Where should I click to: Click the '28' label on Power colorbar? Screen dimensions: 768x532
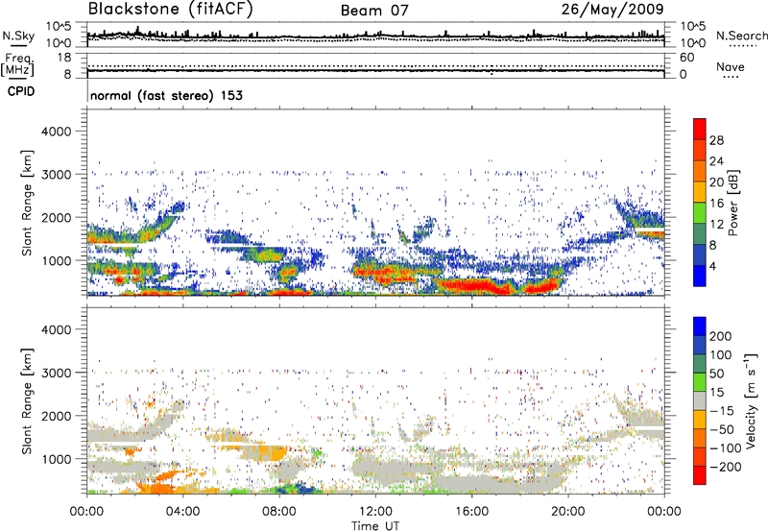(716, 140)
